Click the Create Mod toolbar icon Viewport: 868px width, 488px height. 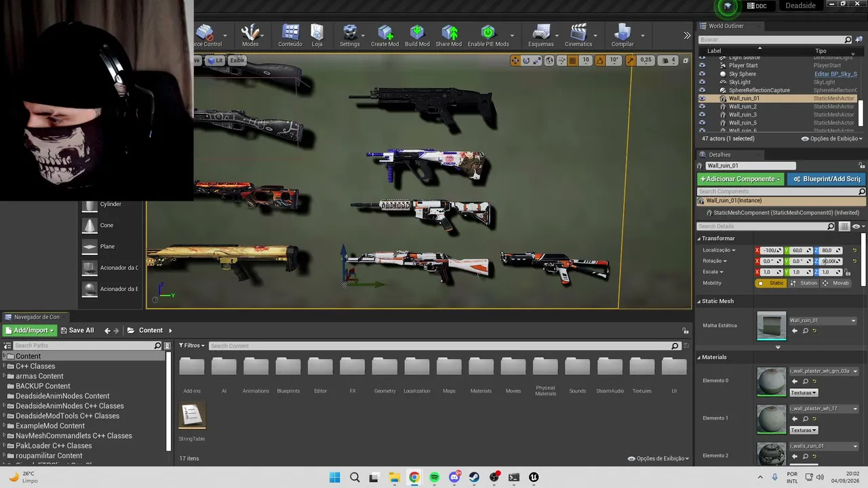(x=384, y=33)
